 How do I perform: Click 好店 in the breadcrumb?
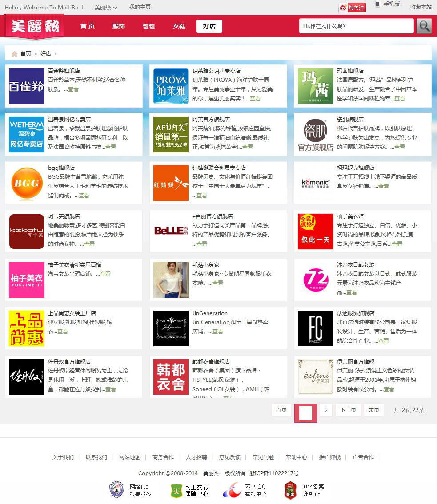[46, 54]
